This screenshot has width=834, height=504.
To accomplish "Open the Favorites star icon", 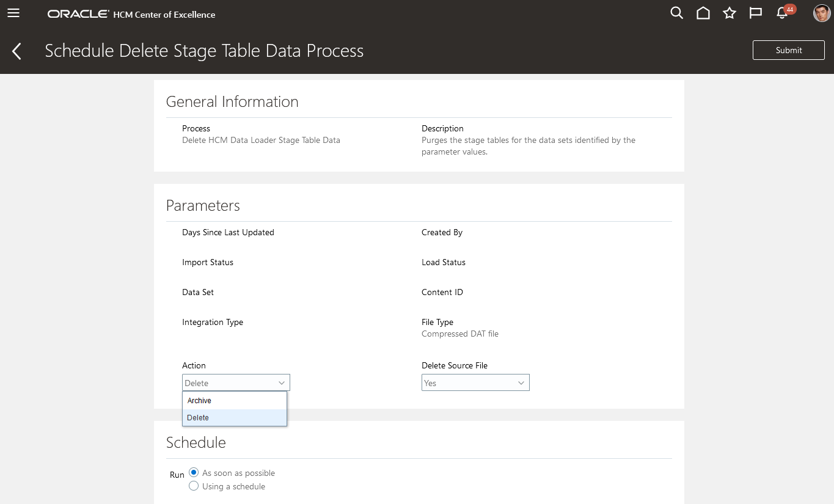I will coord(730,13).
